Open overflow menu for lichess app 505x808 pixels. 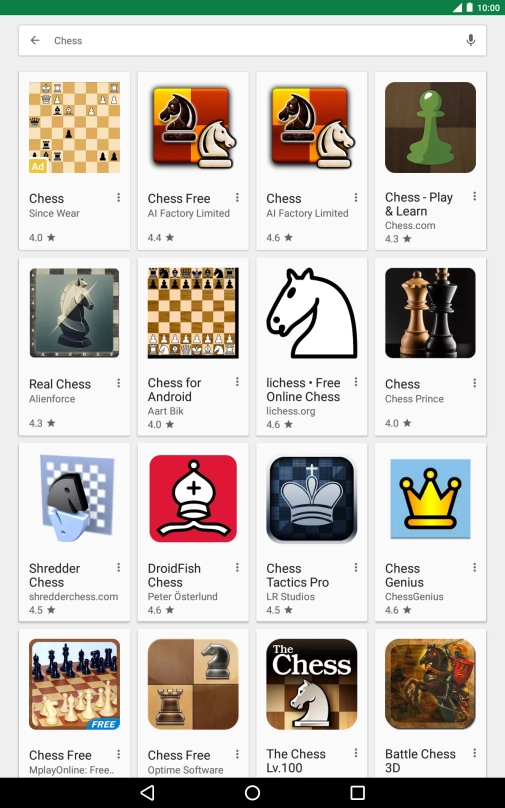point(356,382)
